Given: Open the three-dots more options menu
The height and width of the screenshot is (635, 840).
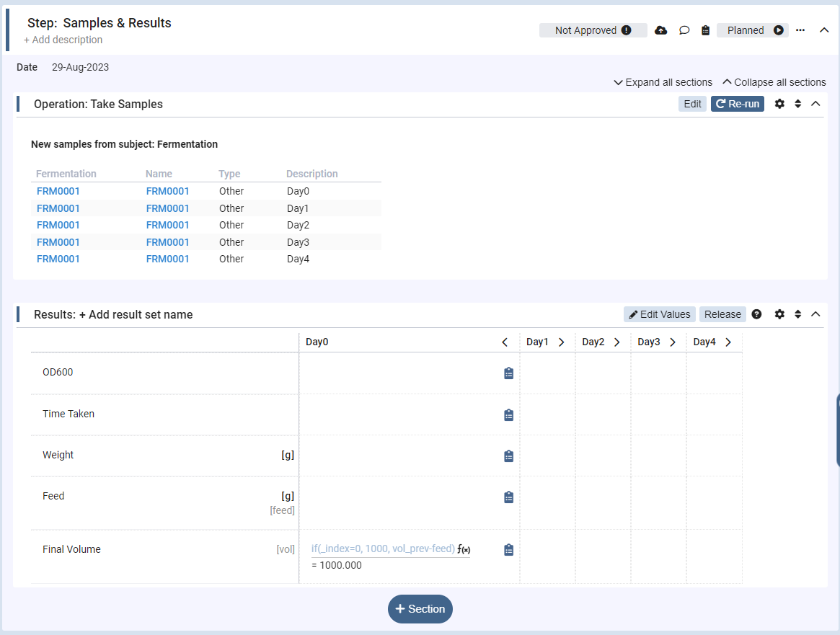Looking at the screenshot, I should click(800, 30).
